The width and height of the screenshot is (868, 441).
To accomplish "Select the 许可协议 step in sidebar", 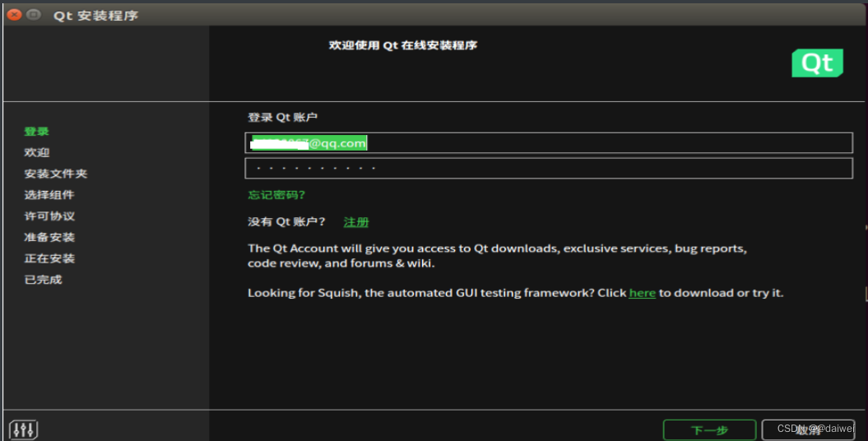I will point(49,216).
